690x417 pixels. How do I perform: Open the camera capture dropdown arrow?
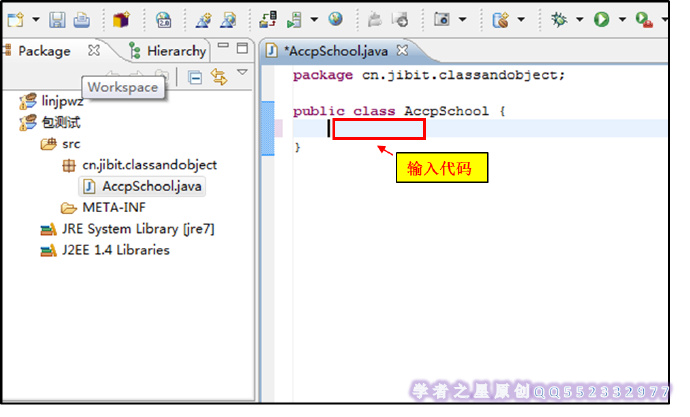tap(462, 19)
